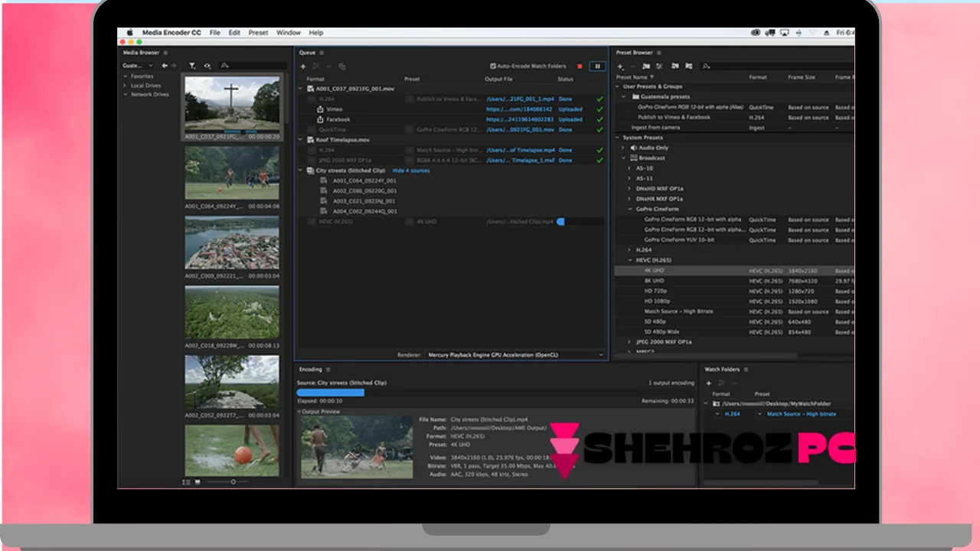Click the Preset Browser search field
This screenshot has height=551, width=980.
tap(777, 67)
